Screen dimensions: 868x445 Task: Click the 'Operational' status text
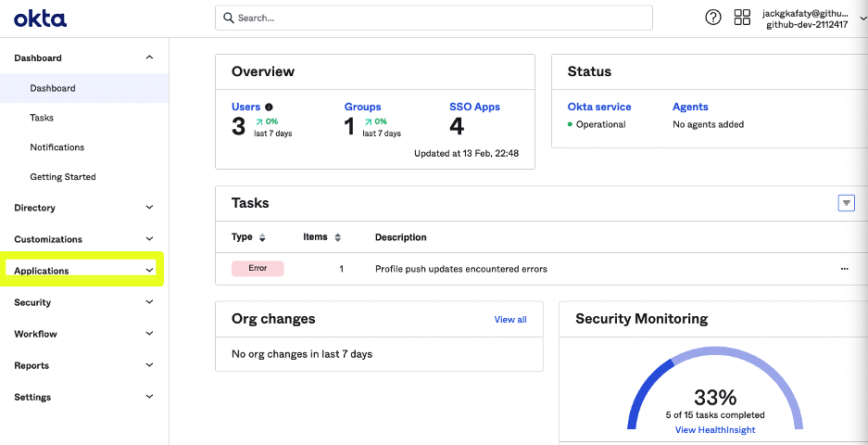point(600,124)
